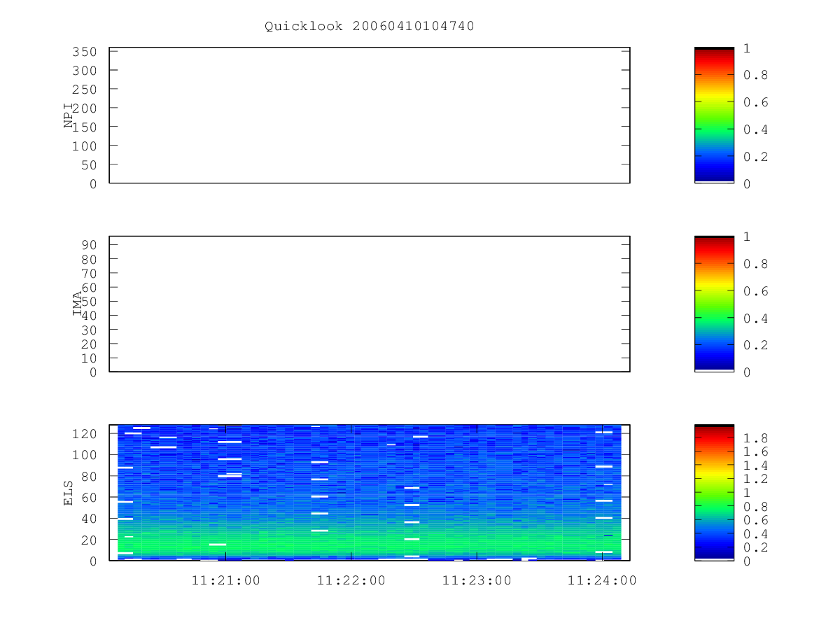
Task: Click the 60 tick on ELS axis
Action: [x=88, y=497]
